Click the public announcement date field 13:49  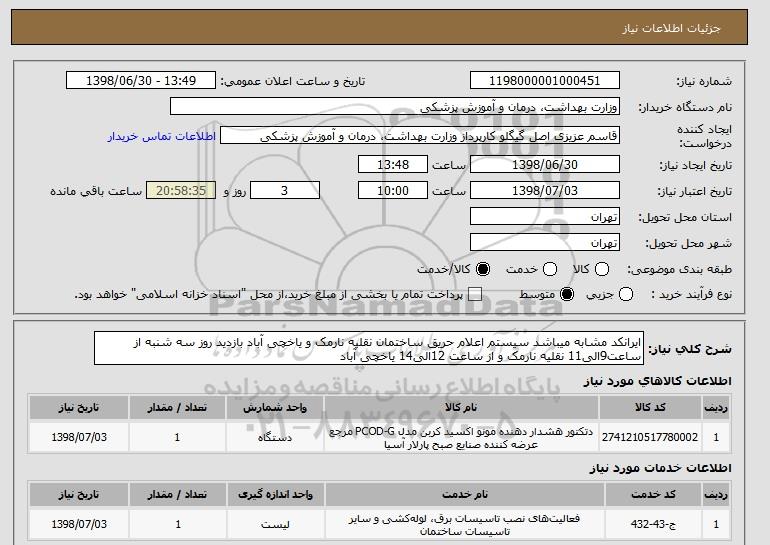tap(141, 81)
